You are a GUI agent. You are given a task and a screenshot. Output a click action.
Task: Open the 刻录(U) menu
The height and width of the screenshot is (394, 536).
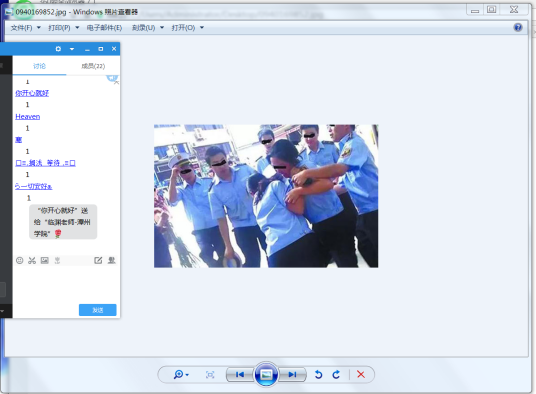pos(144,28)
